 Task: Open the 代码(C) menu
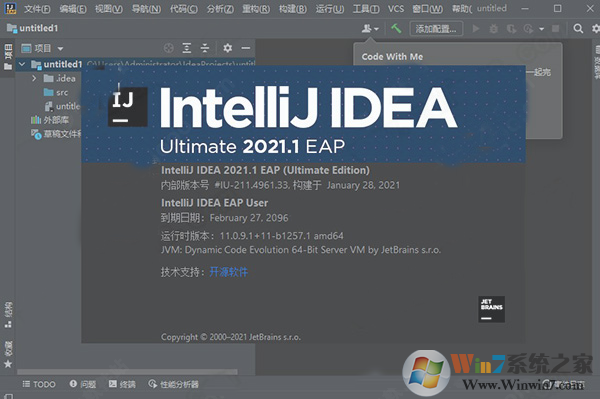[184, 9]
